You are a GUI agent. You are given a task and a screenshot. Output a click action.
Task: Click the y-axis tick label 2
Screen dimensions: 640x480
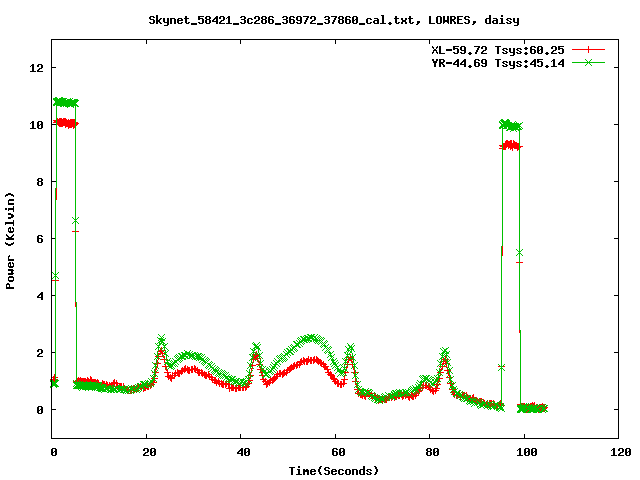pyautogui.click(x=40, y=353)
